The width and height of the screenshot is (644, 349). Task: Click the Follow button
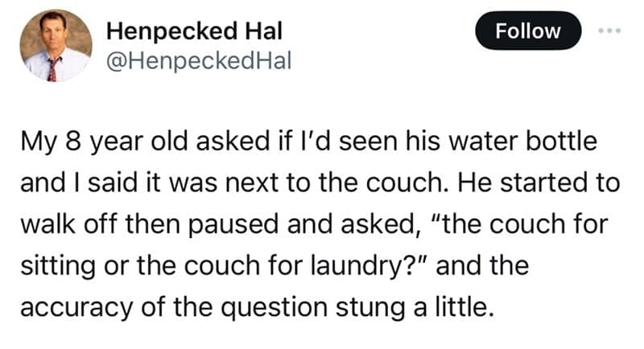tap(528, 31)
